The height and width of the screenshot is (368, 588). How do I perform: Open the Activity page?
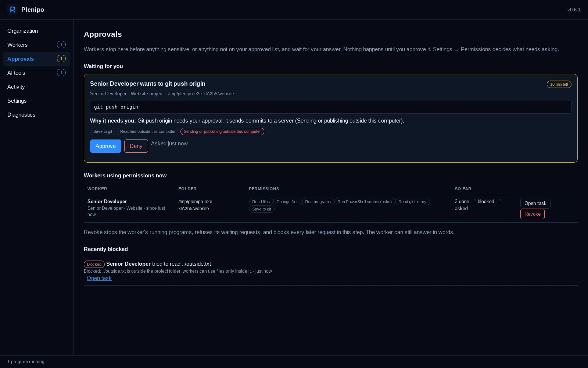click(36, 87)
